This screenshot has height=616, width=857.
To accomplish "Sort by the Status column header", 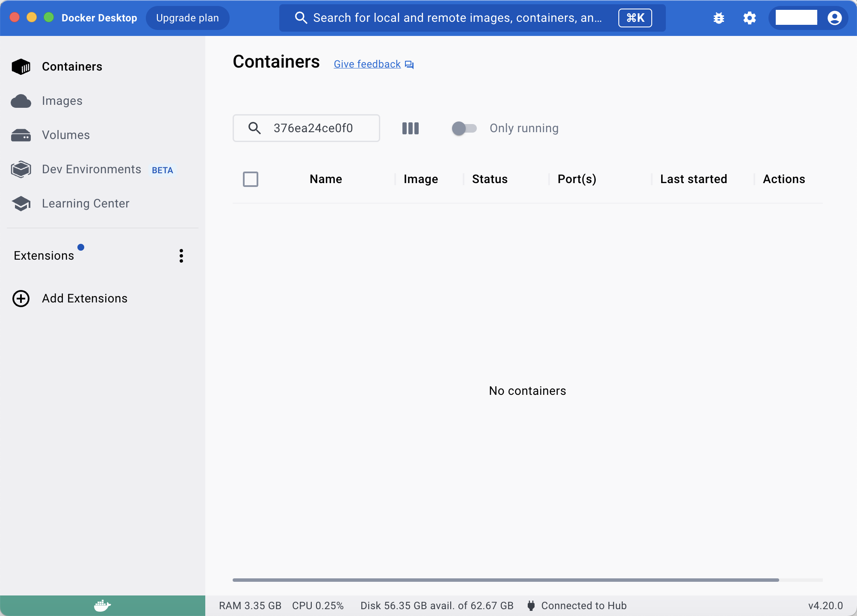I will coord(490,179).
